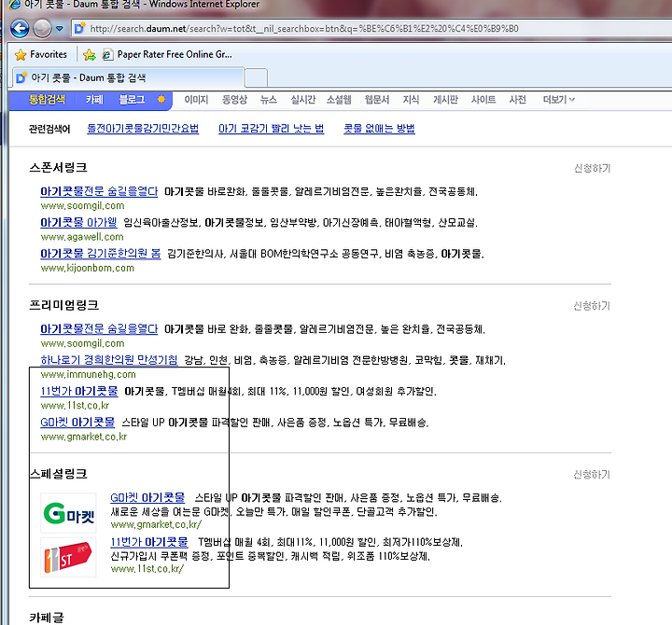The height and width of the screenshot is (625, 672).
Task: Click 신청하기 in the 스폰서링크 section
Action: [x=592, y=168]
